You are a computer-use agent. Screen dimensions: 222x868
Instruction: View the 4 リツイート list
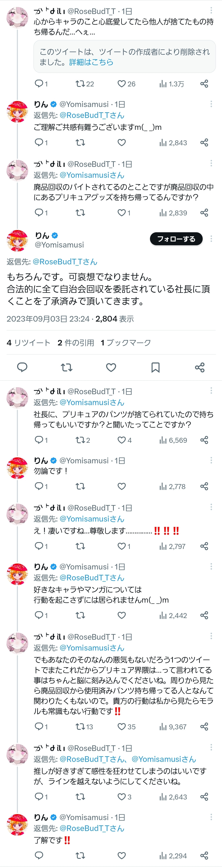(28, 343)
